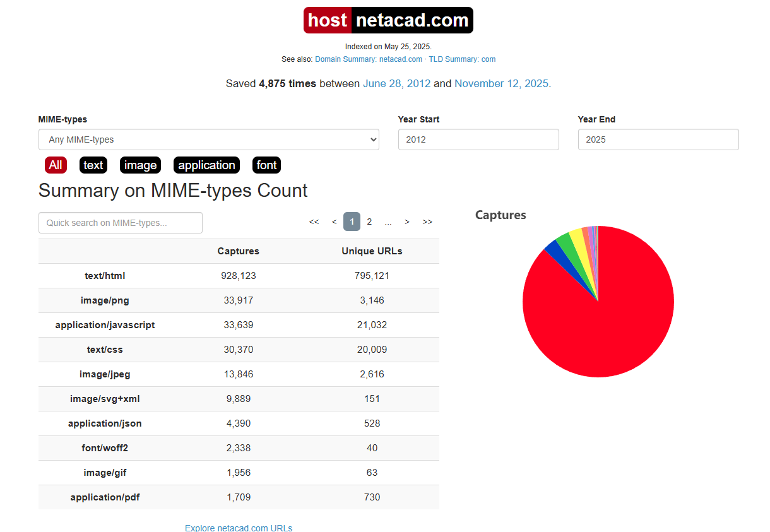Open TLD Summary: com link
This screenshot has height=532, width=770.
point(462,59)
